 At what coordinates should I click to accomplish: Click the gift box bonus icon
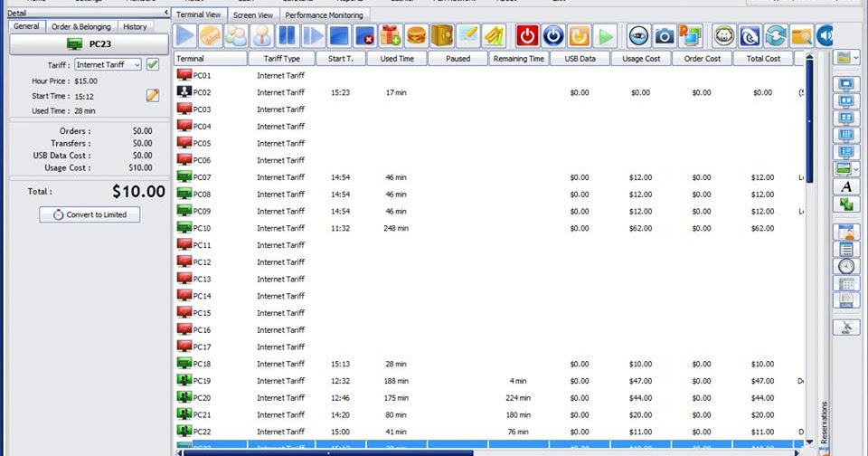[x=391, y=36]
